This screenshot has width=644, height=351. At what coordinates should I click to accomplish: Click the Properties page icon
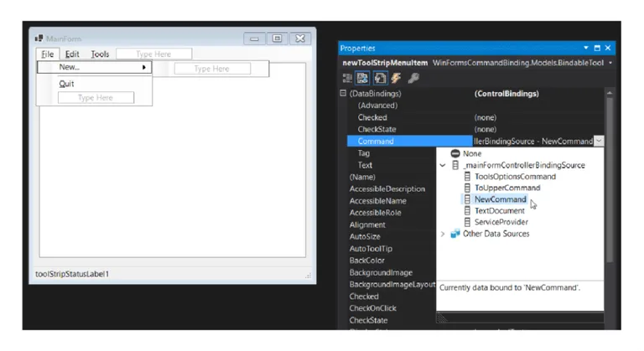[x=380, y=78]
